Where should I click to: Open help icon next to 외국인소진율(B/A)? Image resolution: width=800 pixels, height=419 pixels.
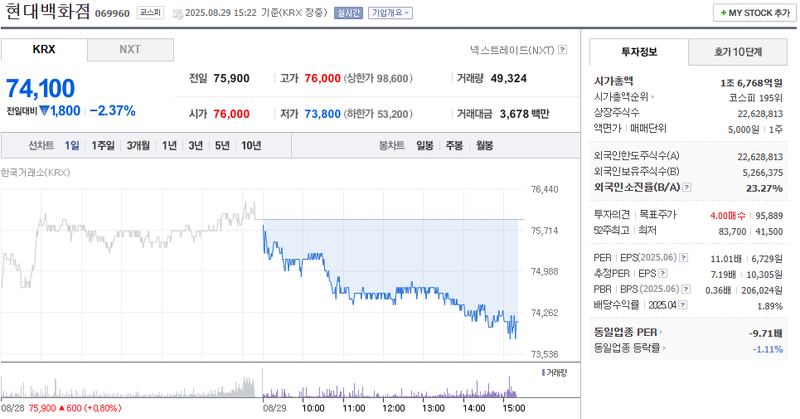coord(687,187)
